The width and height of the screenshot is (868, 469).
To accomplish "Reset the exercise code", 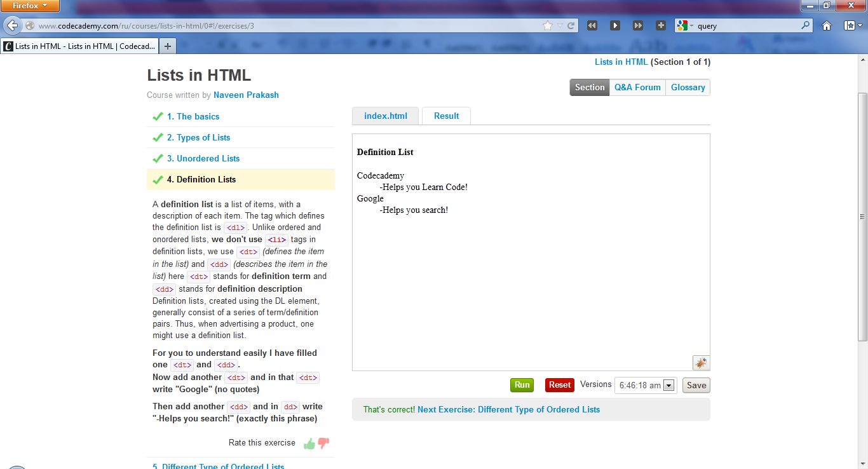I will [x=560, y=384].
